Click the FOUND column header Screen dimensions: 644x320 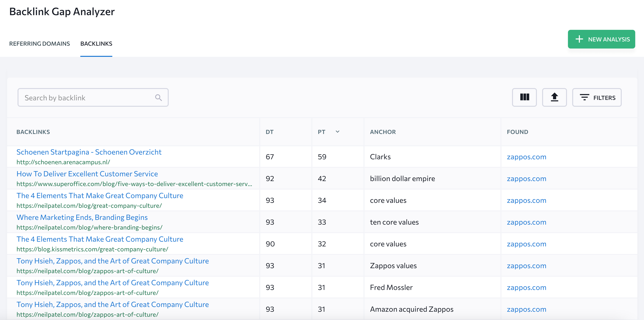[517, 132]
